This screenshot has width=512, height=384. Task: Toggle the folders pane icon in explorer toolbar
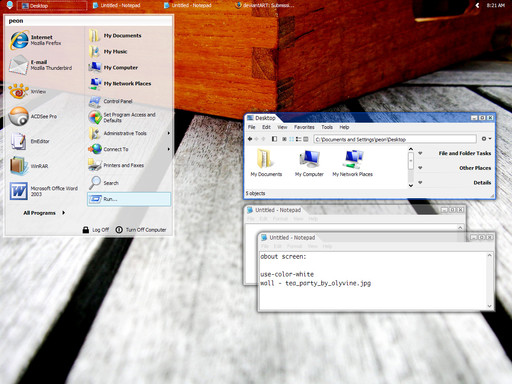pyautogui.click(x=274, y=139)
